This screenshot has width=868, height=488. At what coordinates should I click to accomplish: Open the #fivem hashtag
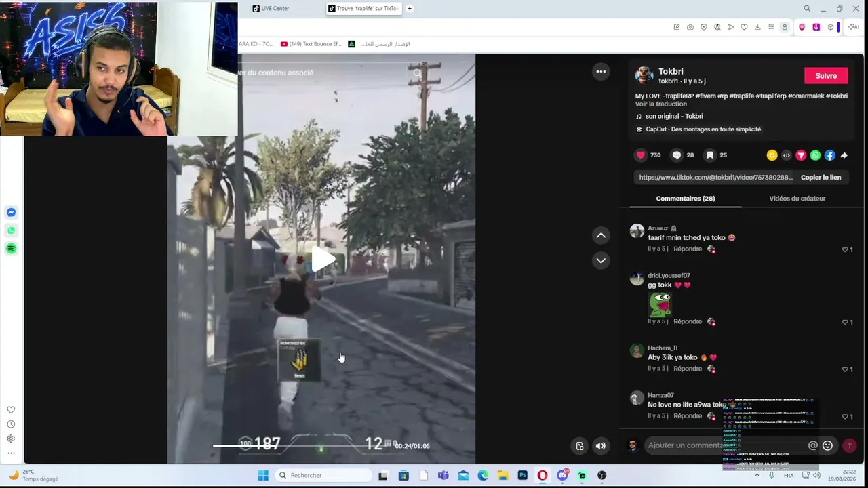[705, 96]
